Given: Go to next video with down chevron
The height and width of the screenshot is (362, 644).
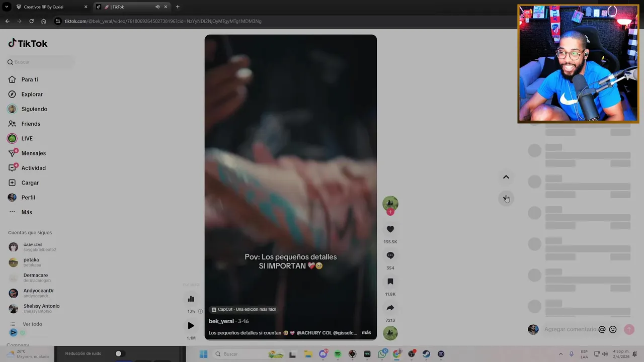Looking at the screenshot, I should pyautogui.click(x=506, y=199).
